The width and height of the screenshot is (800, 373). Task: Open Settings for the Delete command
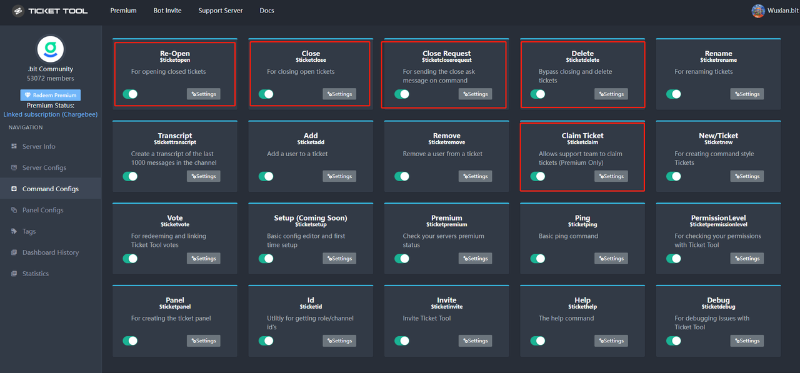tap(611, 94)
